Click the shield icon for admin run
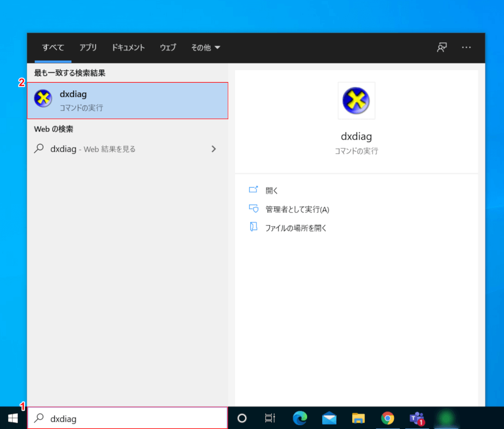504x429 pixels. point(253,209)
